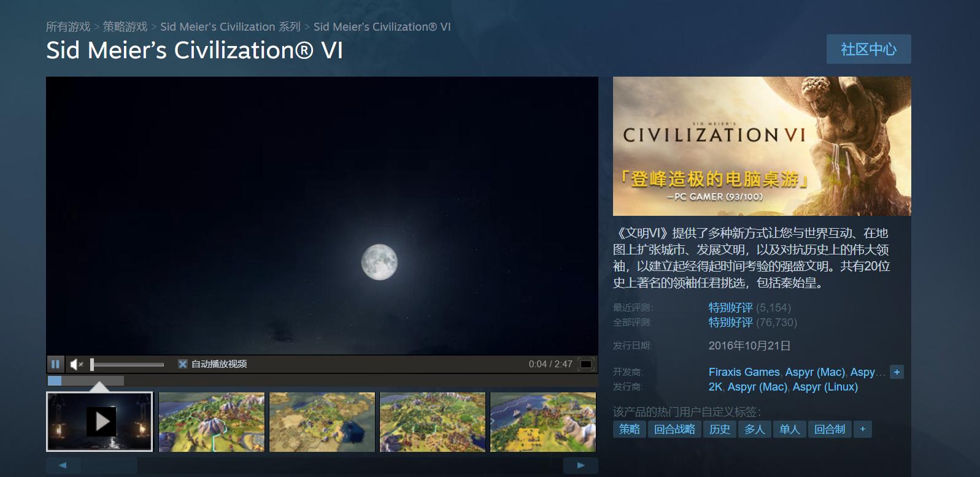Open the 社区中心 community hub

click(x=868, y=49)
